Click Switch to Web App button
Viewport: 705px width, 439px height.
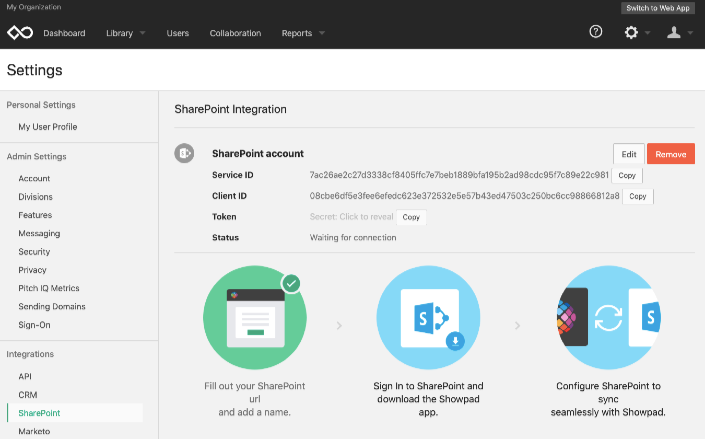(x=658, y=8)
